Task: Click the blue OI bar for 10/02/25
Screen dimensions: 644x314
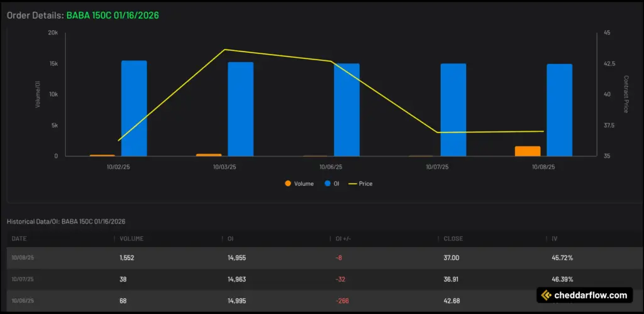Action: click(135, 108)
